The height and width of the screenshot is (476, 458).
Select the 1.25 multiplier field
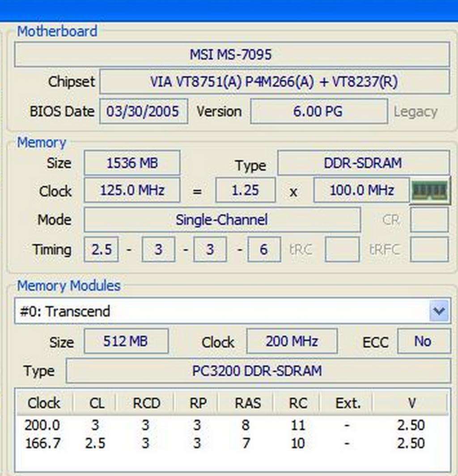click(x=245, y=190)
